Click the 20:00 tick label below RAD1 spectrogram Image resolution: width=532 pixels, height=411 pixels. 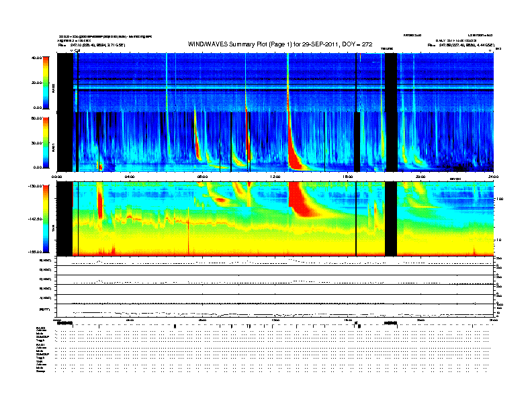[420, 177]
